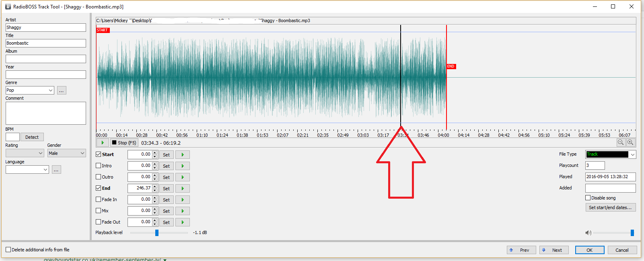Click the Comment text area
The image size is (644, 261).
point(46,113)
